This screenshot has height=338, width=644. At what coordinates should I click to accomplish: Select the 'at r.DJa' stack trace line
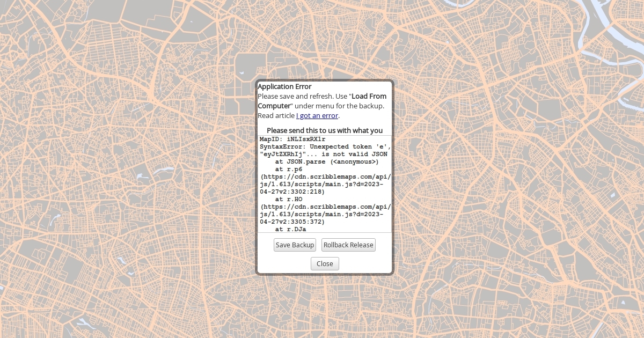[290, 229]
